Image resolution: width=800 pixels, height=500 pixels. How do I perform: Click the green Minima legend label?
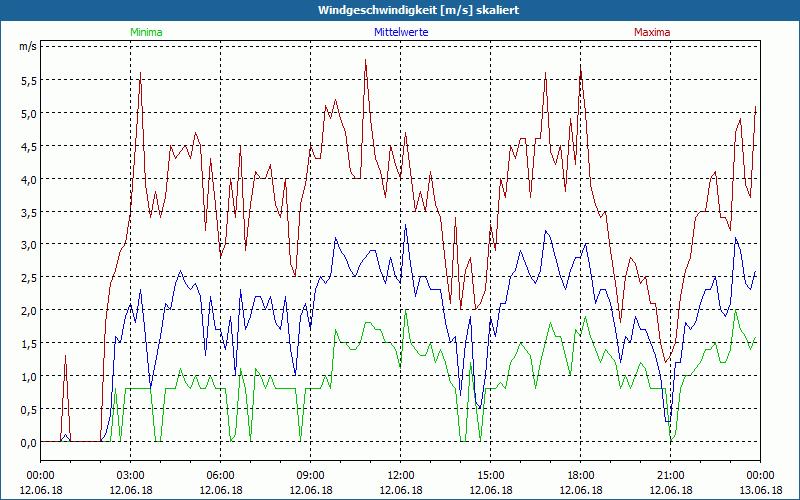coord(146,32)
